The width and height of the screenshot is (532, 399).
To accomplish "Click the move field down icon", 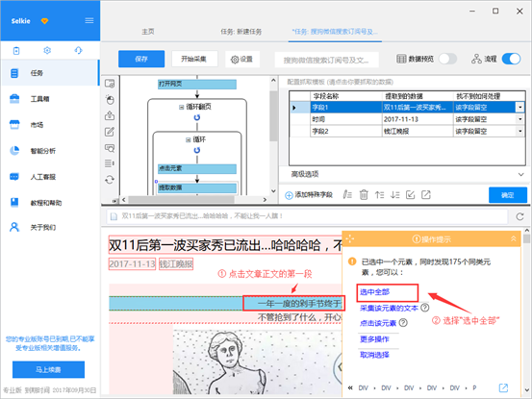I will 395,194.
